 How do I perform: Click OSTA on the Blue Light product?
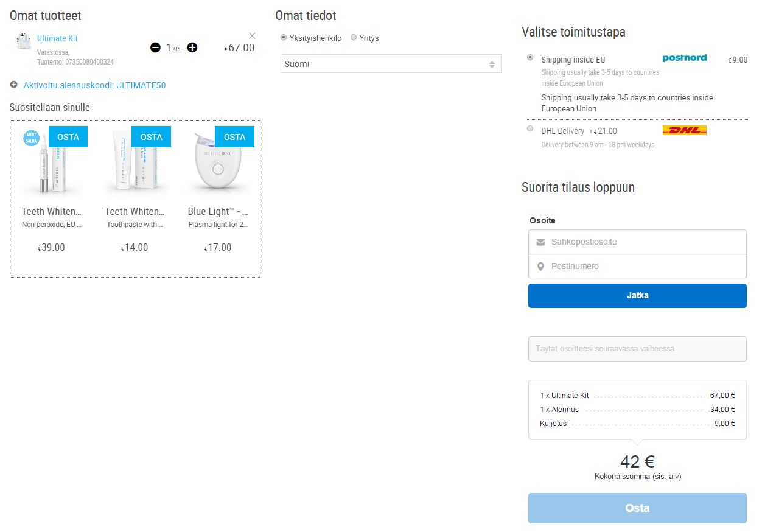click(x=234, y=137)
